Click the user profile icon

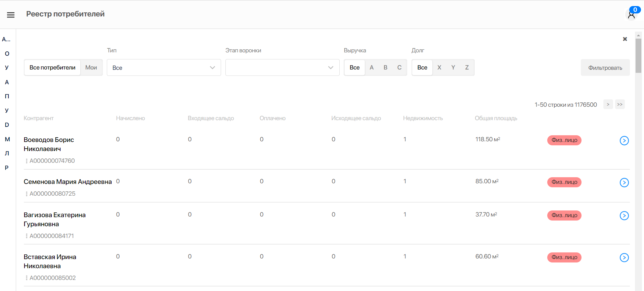click(631, 15)
